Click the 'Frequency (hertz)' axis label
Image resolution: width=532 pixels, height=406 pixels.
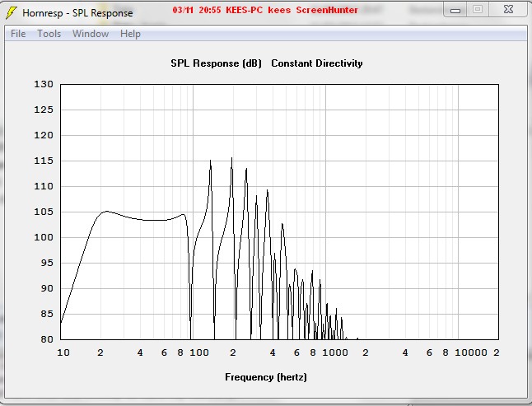point(266,377)
